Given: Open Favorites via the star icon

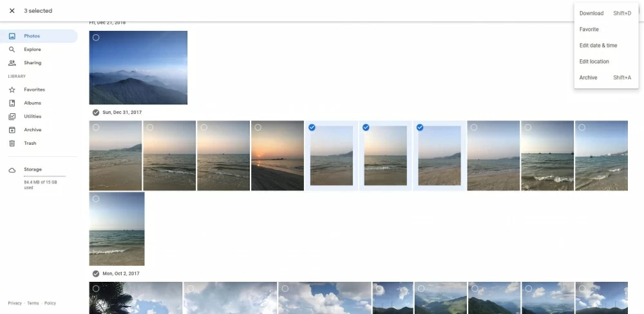Looking at the screenshot, I should 12,89.
